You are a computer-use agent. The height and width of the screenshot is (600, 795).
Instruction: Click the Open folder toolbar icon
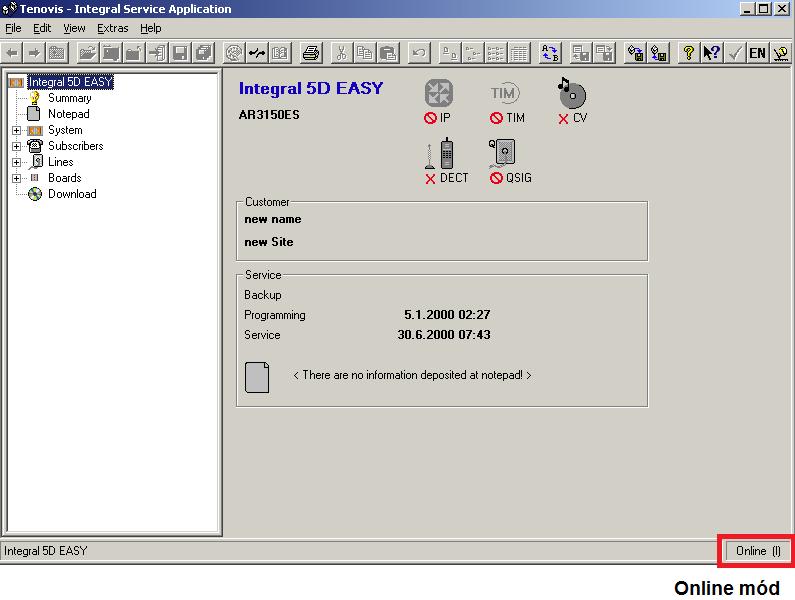pos(88,53)
